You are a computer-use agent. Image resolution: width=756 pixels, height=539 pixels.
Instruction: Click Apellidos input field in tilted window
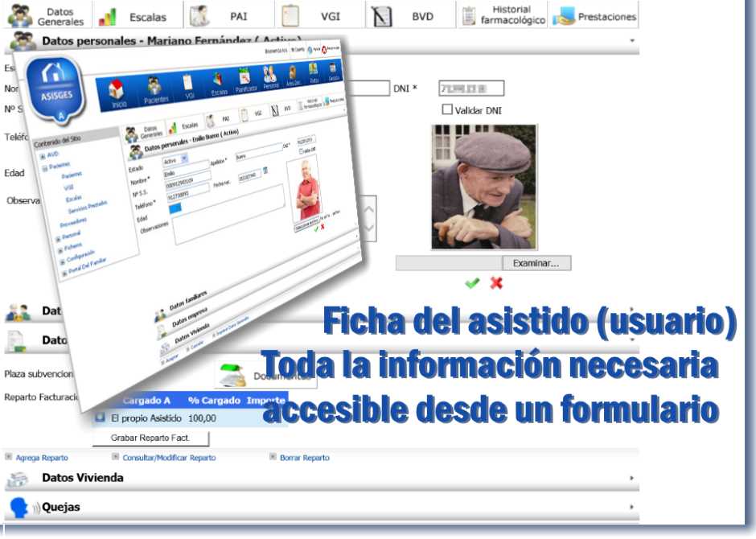(258, 153)
